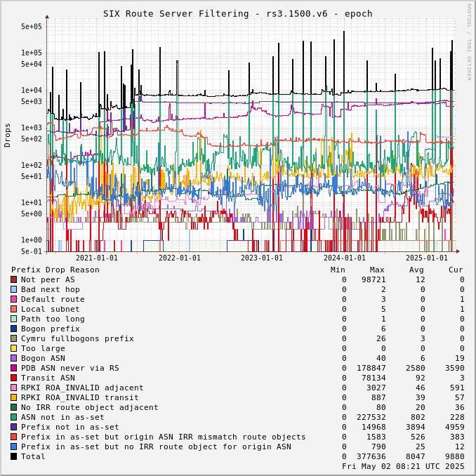Viewport: 476px width, 476px height.
Task: Click the black Total legend swatch
Action: 13,456
